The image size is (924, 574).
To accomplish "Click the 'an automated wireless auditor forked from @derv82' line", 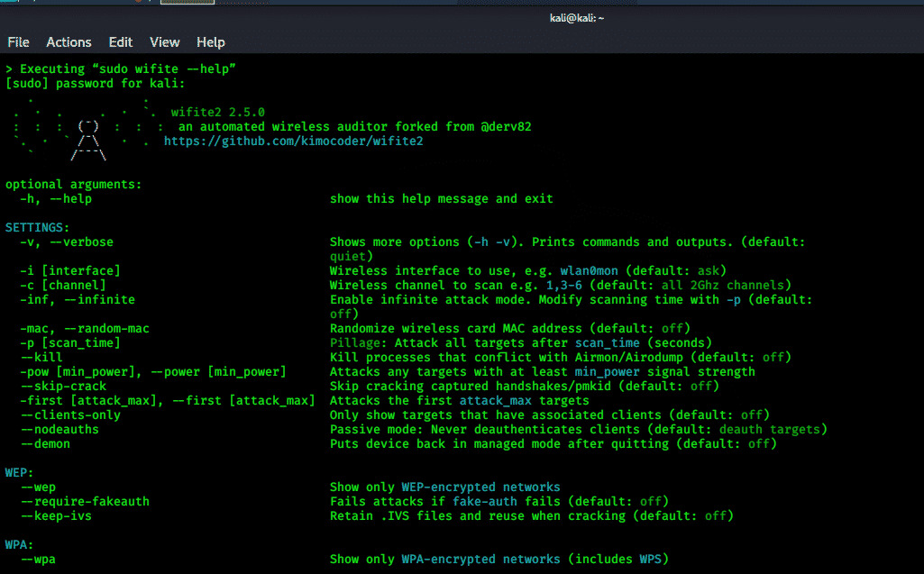I will [x=355, y=127].
